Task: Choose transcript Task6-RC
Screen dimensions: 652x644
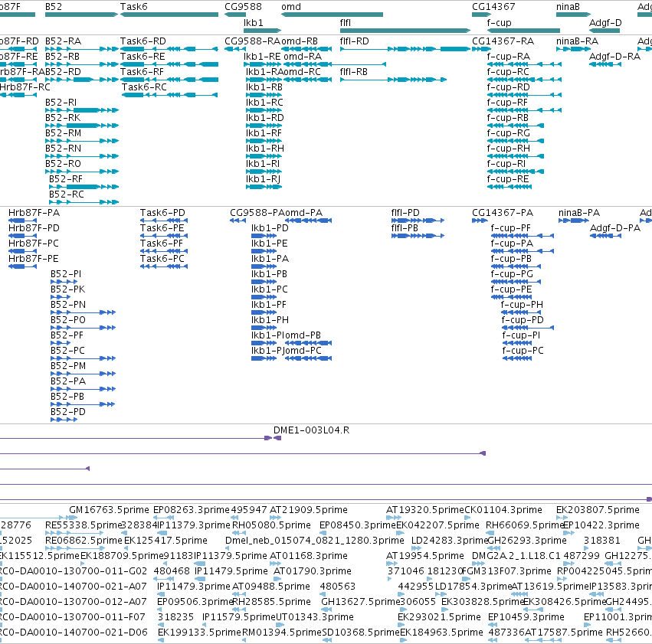Action: [144, 87]
